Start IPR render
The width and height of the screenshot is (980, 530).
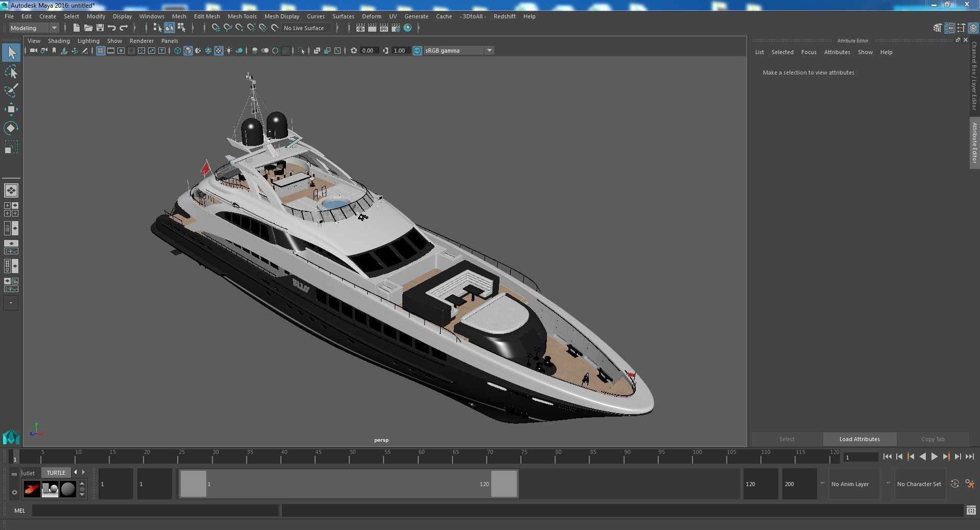coord(384,28)
